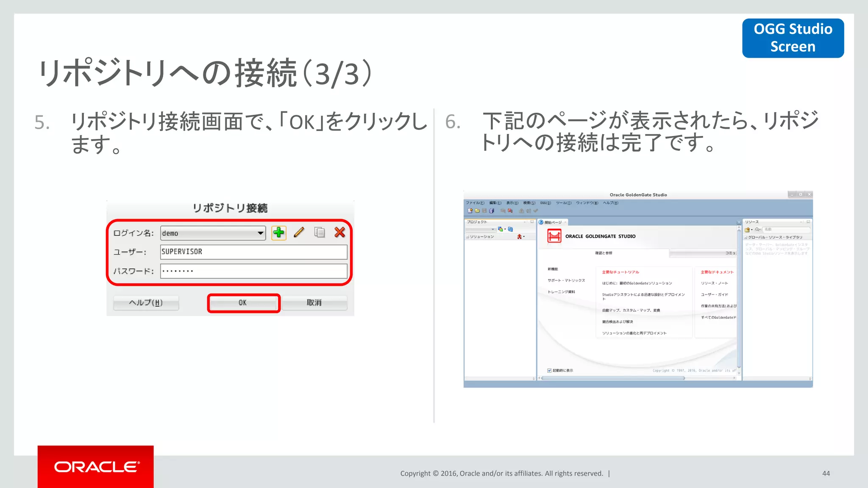Click the new resource icon in リソース panel
The image size is (868, 488).
coord(748,230)
